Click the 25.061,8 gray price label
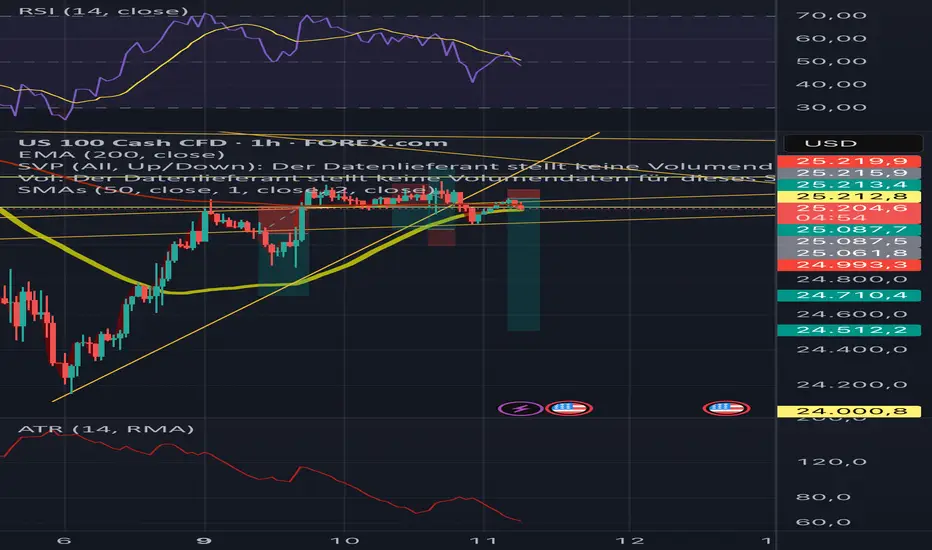The width and height of the screenshot is (932, 550). pyautogui.click(x=849, y=253)
